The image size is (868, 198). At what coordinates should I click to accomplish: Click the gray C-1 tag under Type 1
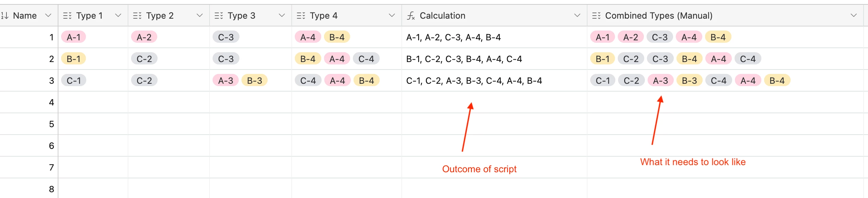pos(74,80)
